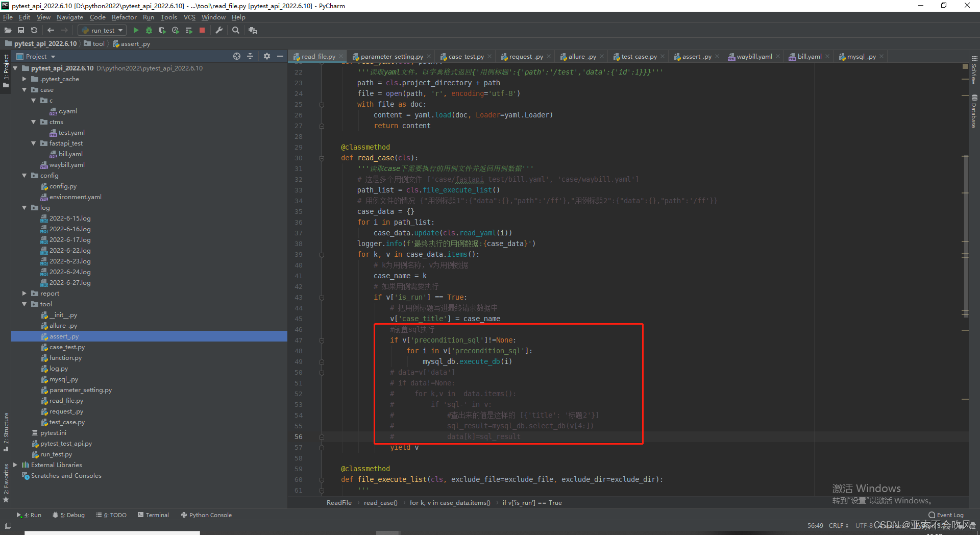980x535 pixels.
Task: Collapse the tool folder
Action: click(24, 304)
